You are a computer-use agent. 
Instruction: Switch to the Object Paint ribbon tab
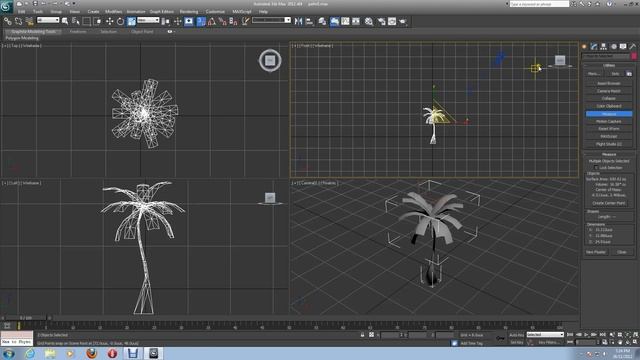[142, 31]
